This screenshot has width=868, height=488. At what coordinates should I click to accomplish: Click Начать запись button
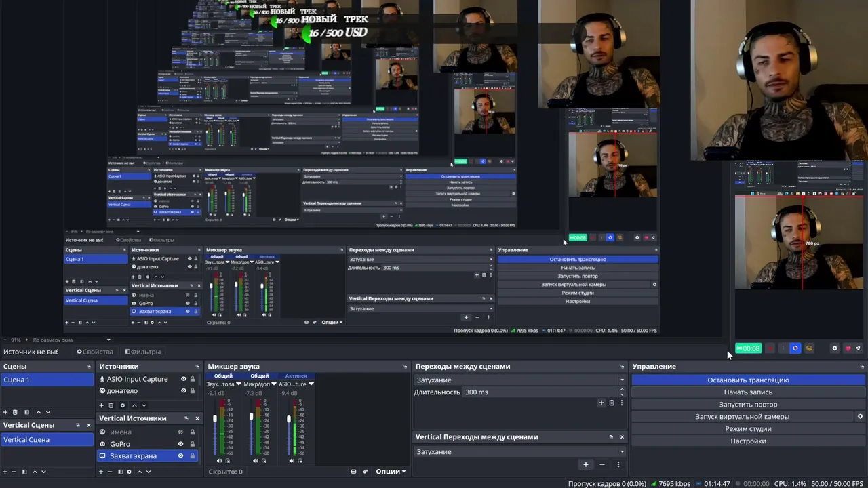(748, 392)
